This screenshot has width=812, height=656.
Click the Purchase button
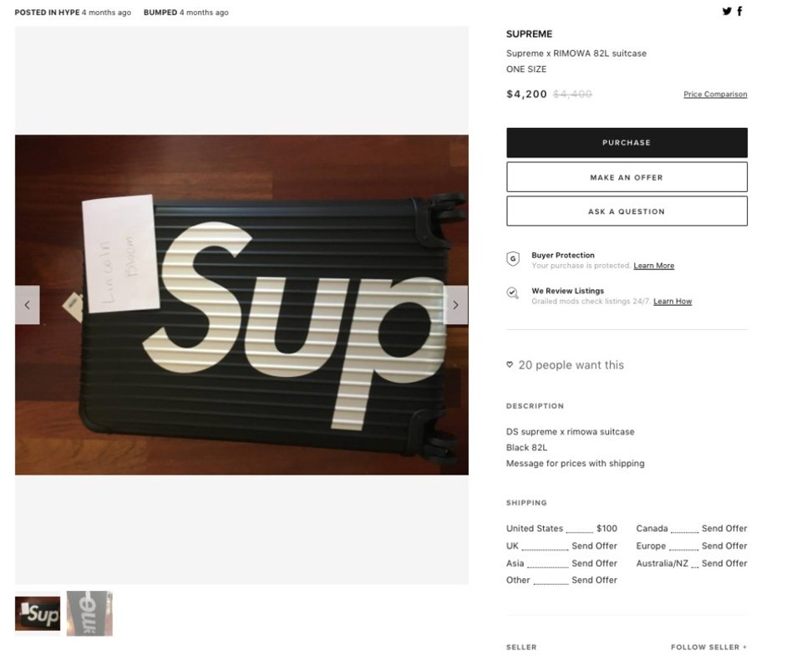[x=627, y=143]
